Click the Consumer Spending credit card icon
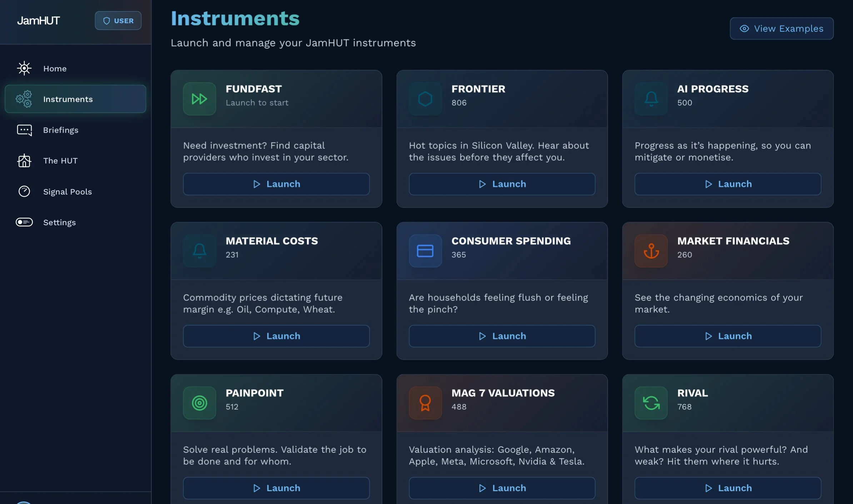The image size is (853, 504). click(425, 251)
